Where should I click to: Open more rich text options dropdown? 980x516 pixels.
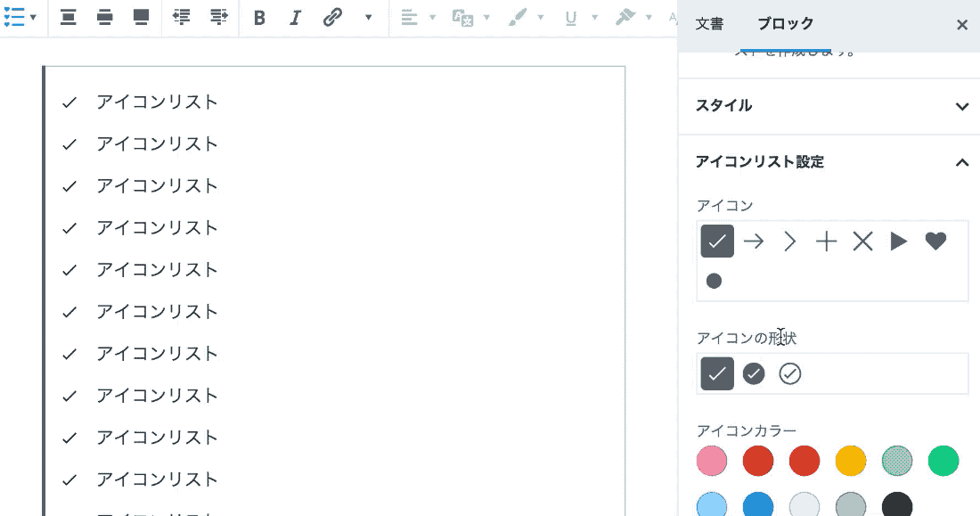coord(369,18)
